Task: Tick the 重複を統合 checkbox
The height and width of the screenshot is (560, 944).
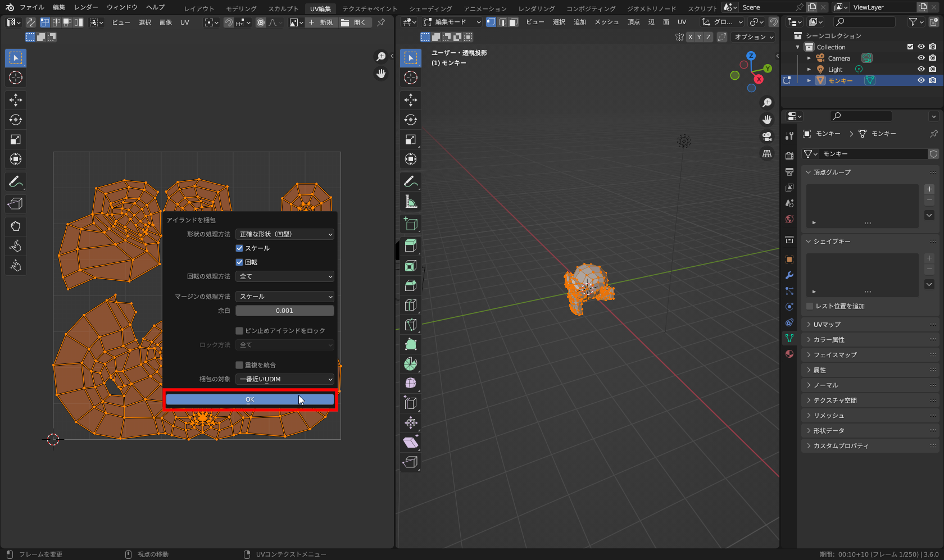Action: (x=239, y=365)
